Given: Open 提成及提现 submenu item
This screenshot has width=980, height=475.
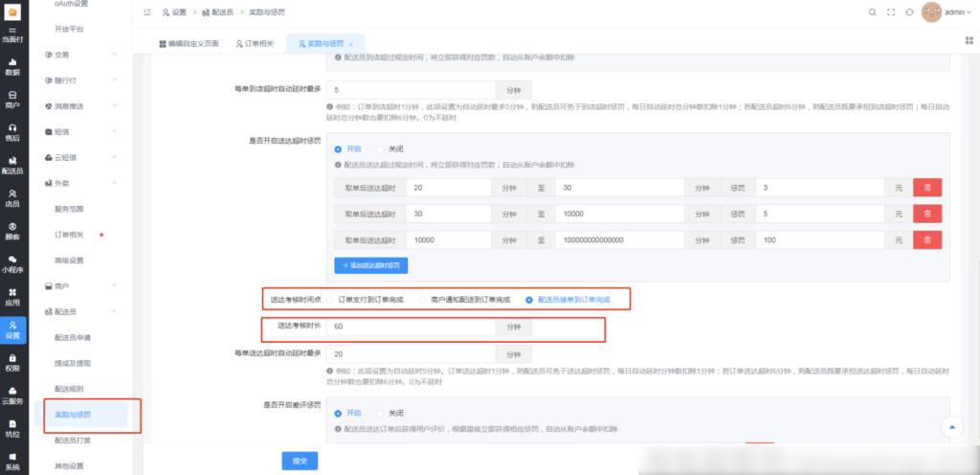Looking at the screenshot, I should (73, 363).
